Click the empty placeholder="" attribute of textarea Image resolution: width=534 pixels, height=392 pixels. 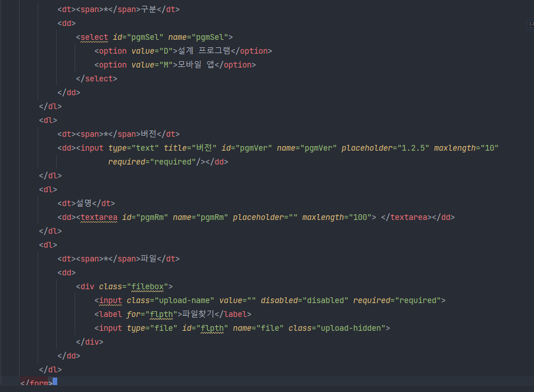tap(265, 218)
